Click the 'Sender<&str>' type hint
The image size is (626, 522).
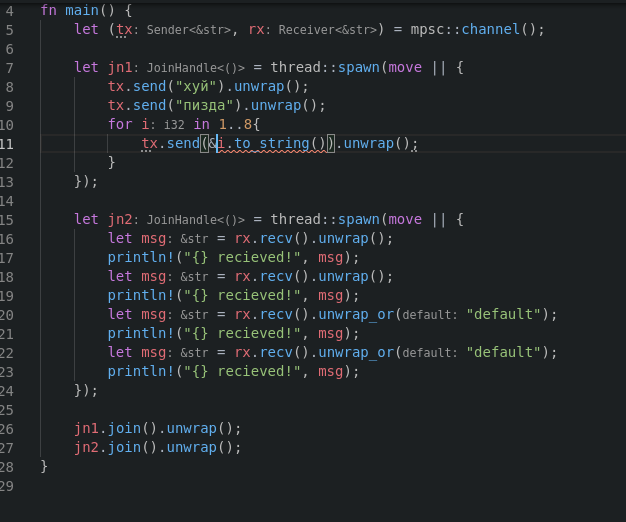(x=189, y=30)
